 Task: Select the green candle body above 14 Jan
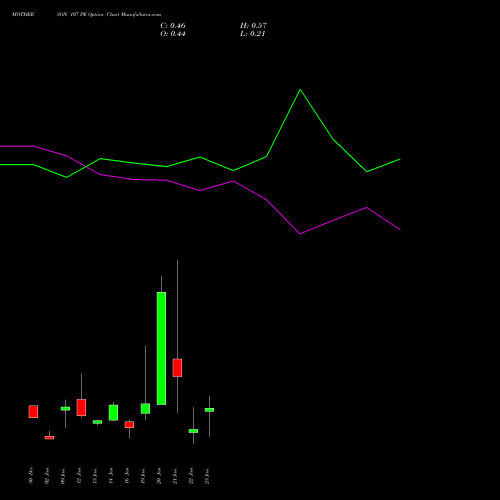click(113, 413)
